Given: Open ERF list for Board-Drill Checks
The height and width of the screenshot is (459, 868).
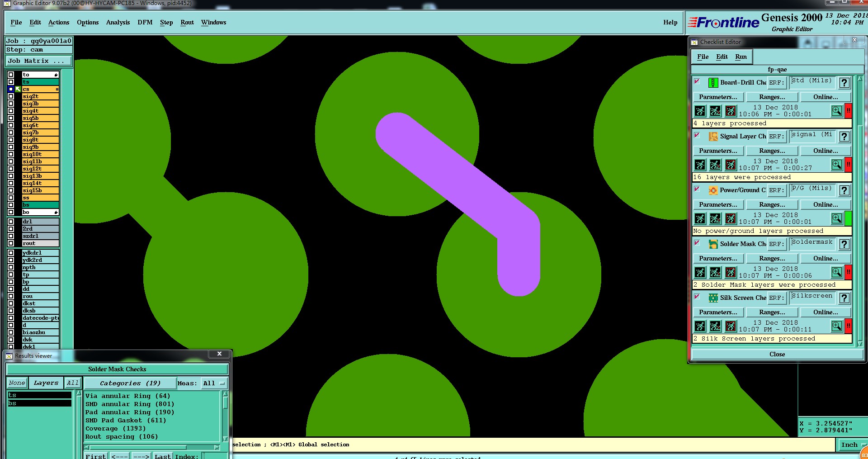Looking at the screenshot, I should [x=777, y=83].
